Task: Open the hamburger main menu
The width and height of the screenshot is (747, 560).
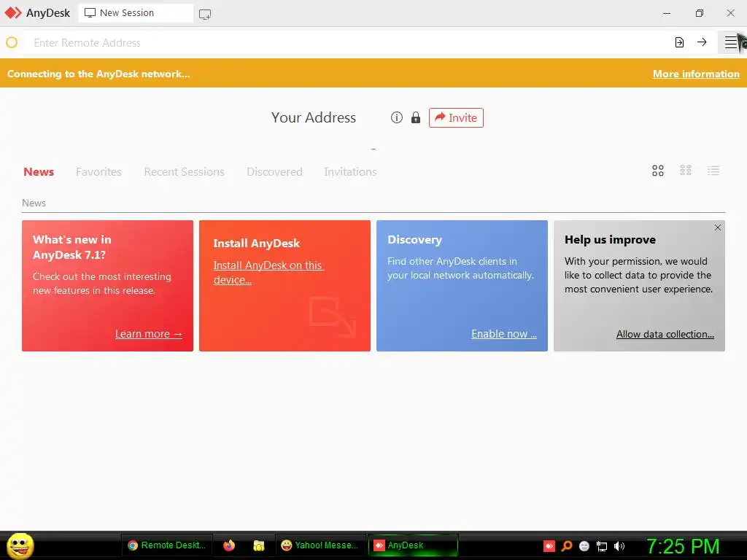Action: (730, 42)
